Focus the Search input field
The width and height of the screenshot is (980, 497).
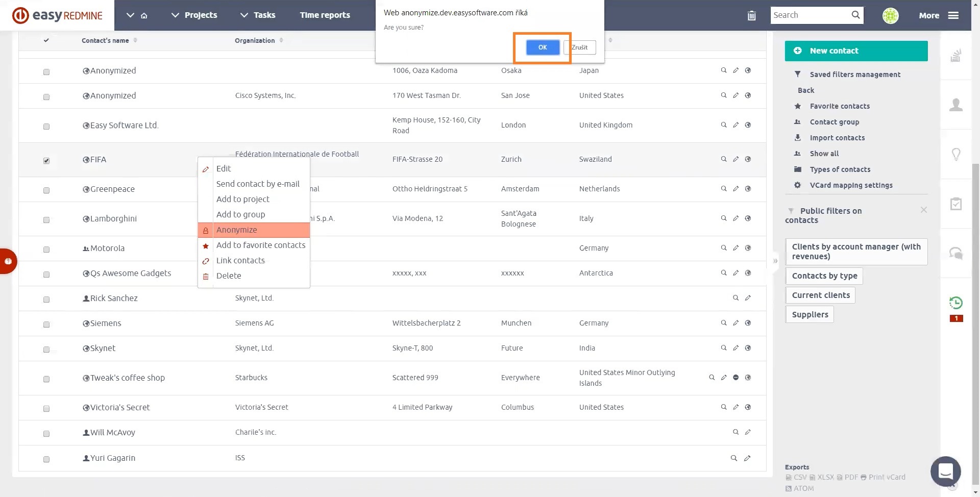810,15
